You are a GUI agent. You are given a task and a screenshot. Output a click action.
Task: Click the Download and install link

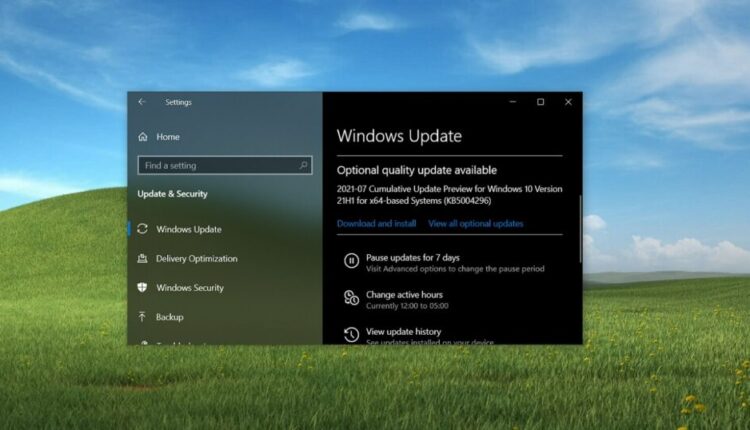coord(376,223)
